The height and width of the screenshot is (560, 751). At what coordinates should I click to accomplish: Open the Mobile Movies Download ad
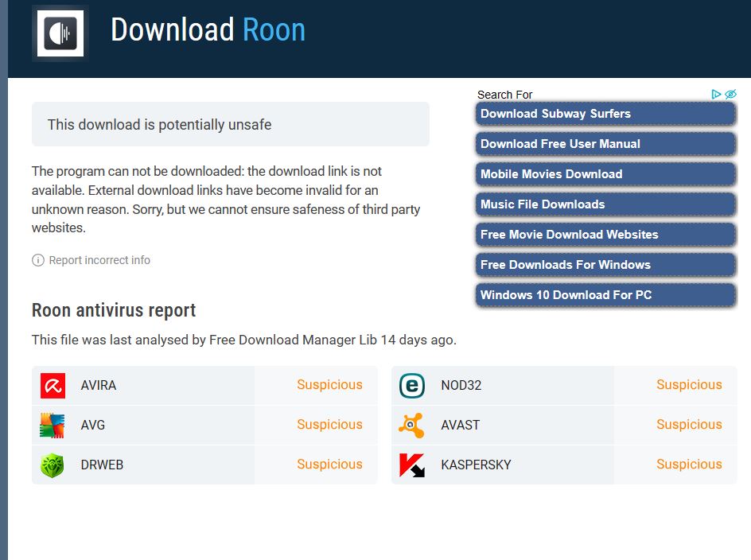coord(605,174)
